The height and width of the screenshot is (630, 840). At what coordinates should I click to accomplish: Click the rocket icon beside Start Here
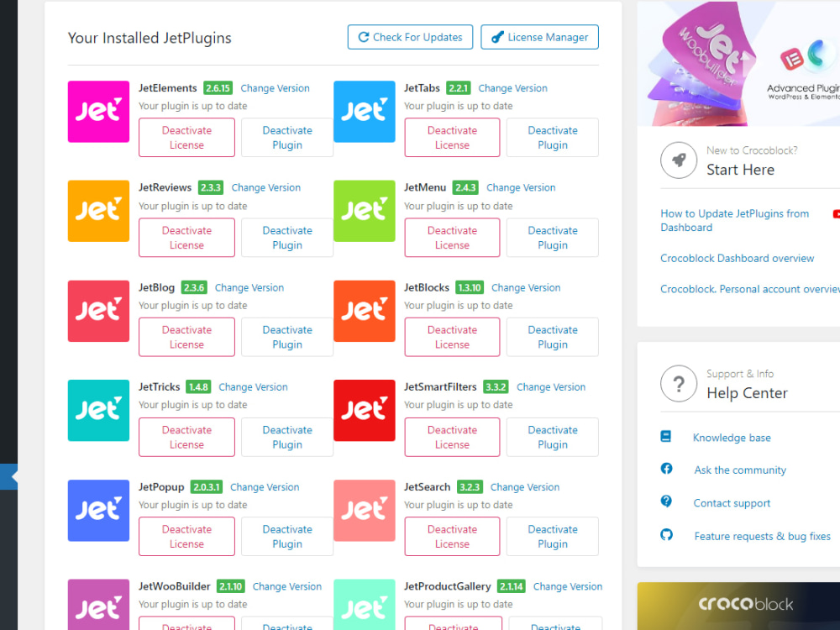[x=679, y=160]
